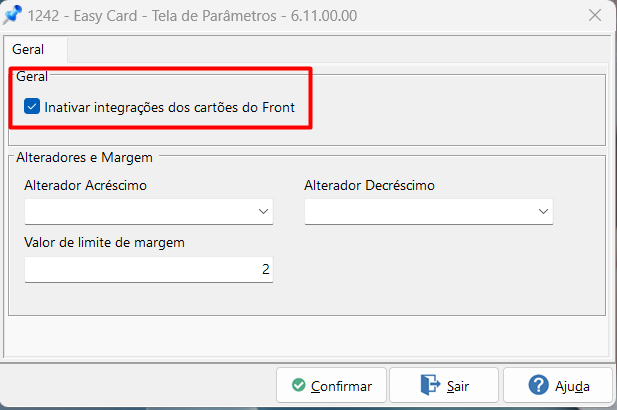Expand the Alterador Acréscimo dropdown arrow
Image resolution: width=617 pixels, height=410 pixels.
[264, 212]
